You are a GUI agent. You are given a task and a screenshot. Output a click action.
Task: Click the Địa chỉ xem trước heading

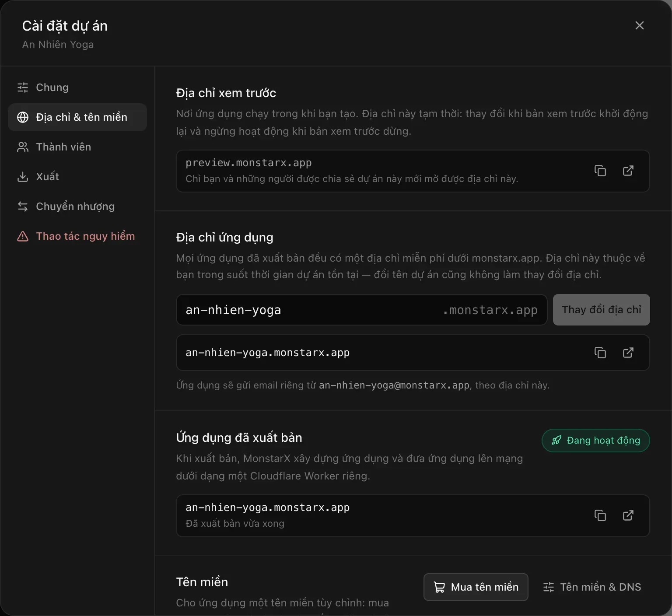click(226, 93)
